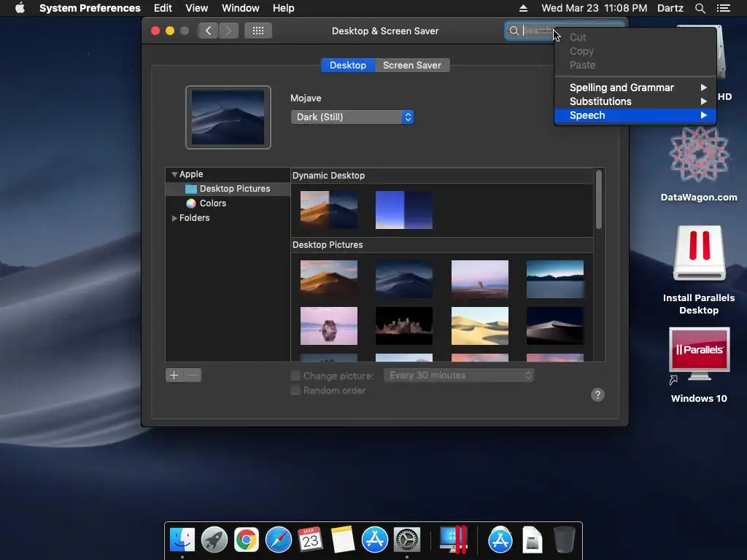Open Finder from the Dock

[x=182, y=540]
